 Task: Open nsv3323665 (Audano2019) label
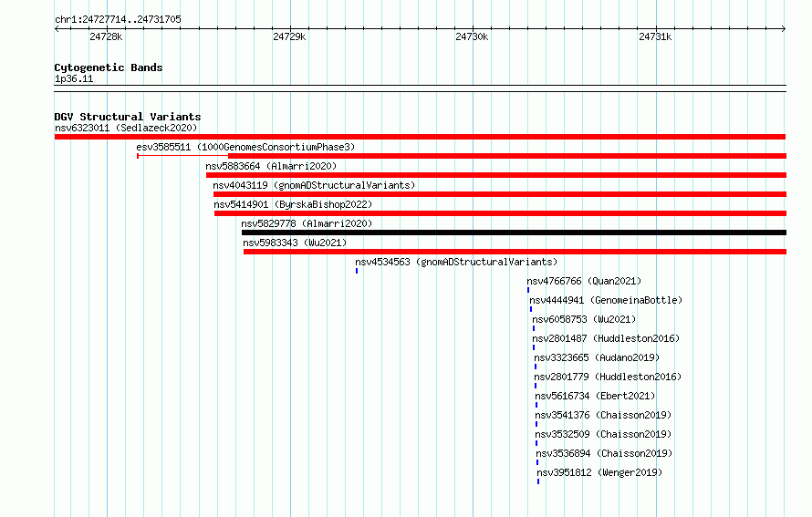(x=597, y=357)
